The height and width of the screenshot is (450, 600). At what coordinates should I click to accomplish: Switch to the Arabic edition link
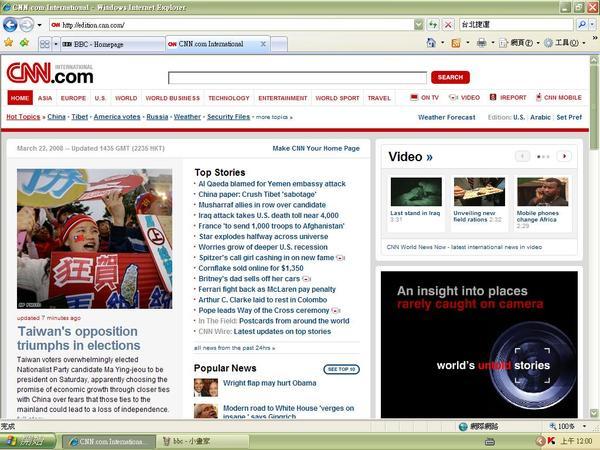tap(540, 117)
